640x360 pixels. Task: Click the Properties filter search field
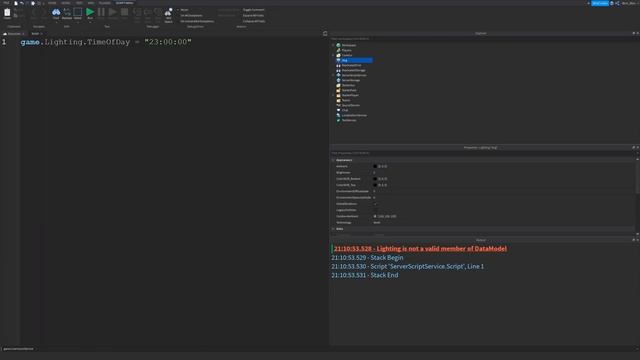[x=484, y=153]
